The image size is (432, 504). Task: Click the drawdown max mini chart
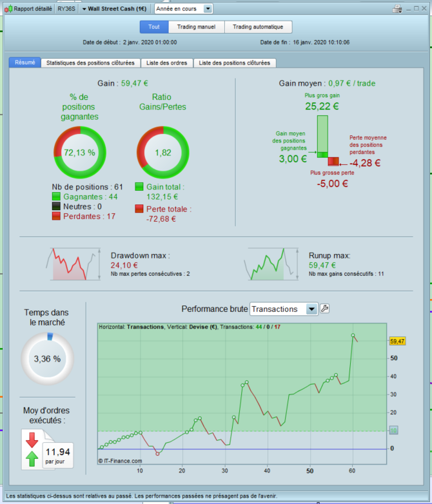74,264
